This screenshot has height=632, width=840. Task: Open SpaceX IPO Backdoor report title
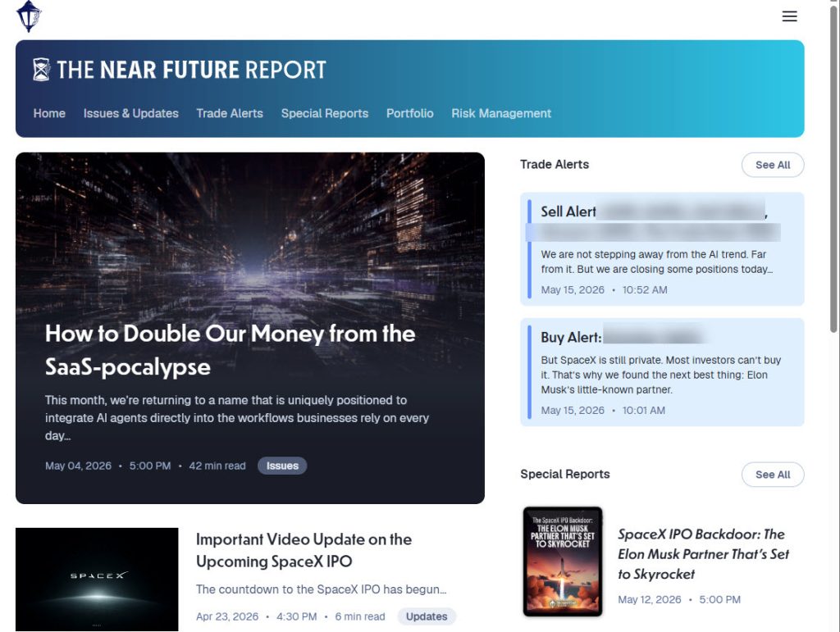[703, 554]
